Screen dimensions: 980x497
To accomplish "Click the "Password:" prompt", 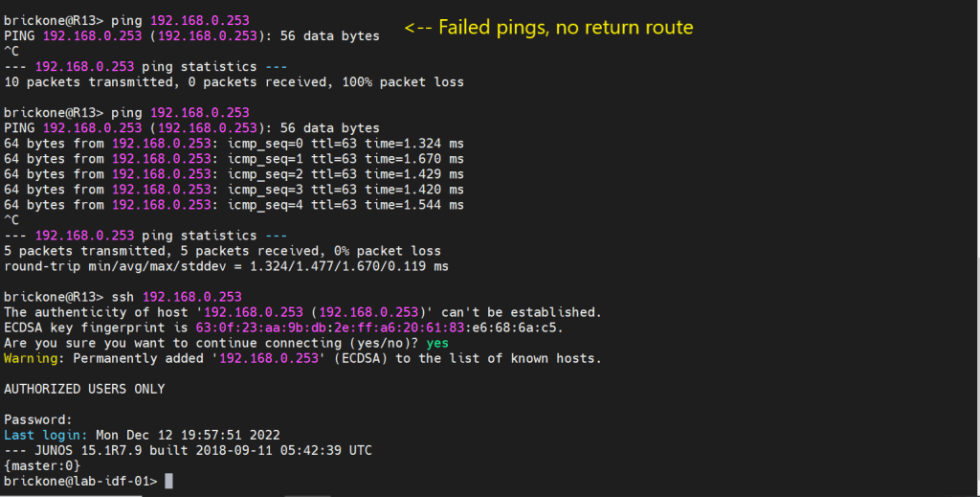I will [38, 419].
